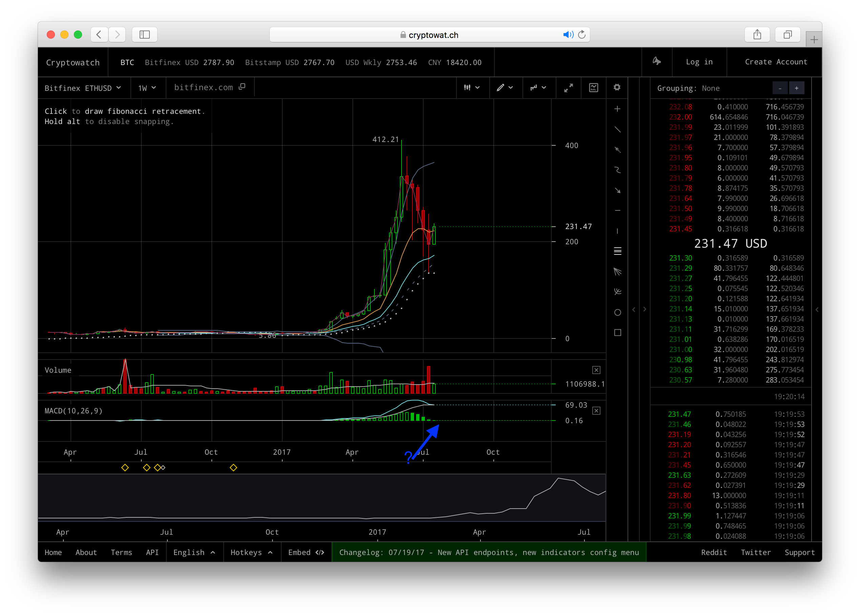860x616 pixels.
Task: Open English language menu
Action: (194, 552)
